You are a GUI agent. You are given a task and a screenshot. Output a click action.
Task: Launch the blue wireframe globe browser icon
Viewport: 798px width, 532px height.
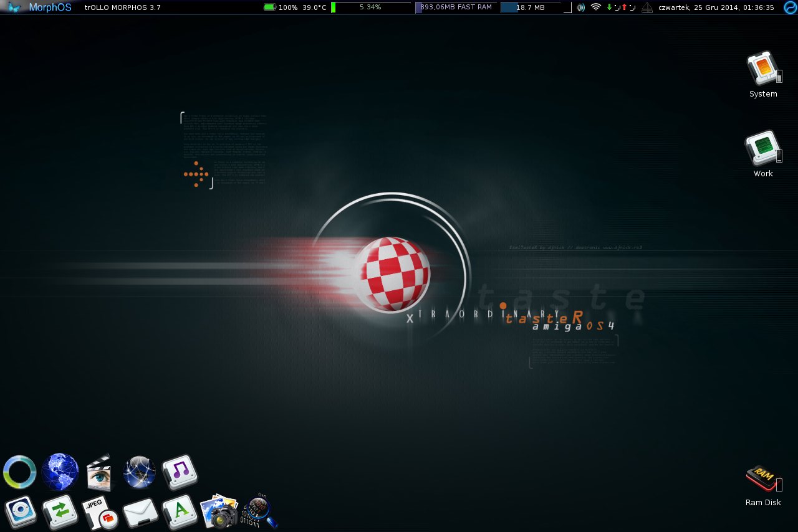point(60,472)
